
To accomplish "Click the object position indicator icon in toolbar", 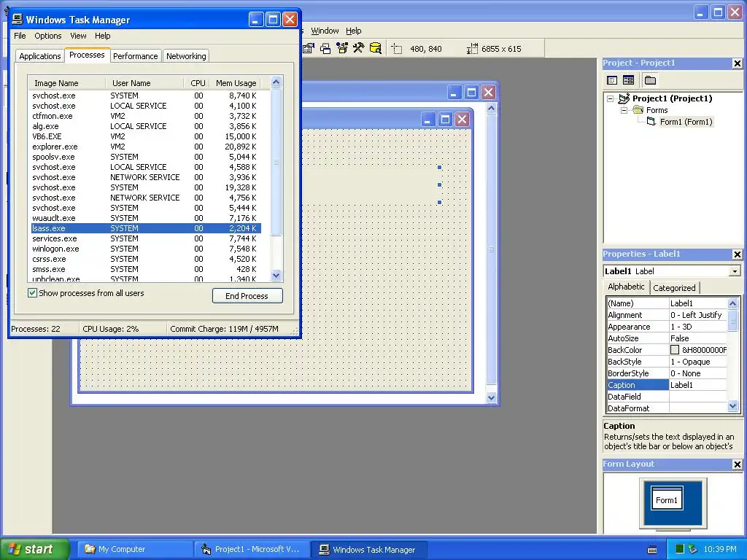I will tap(397, 49).
